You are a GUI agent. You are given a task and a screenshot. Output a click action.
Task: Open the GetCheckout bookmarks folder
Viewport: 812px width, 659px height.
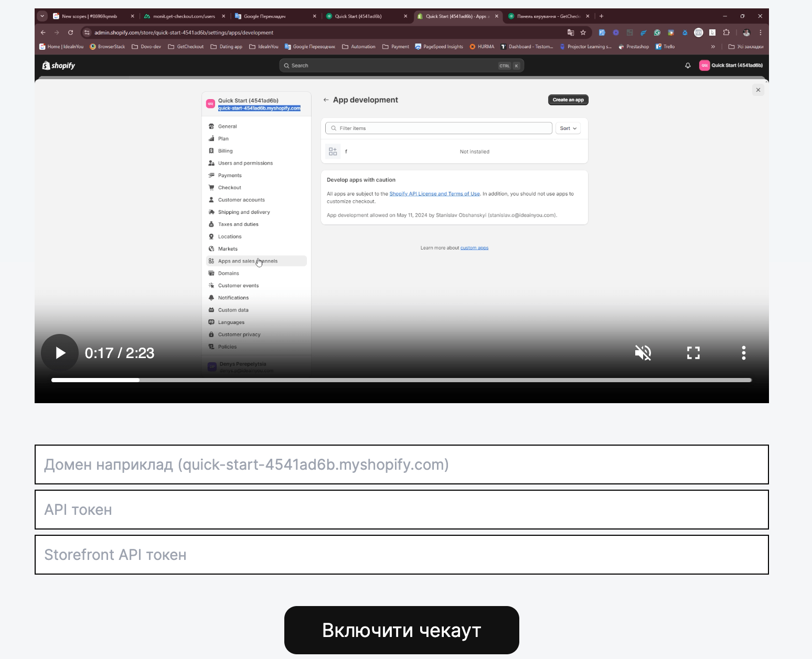tap(186, 47)
